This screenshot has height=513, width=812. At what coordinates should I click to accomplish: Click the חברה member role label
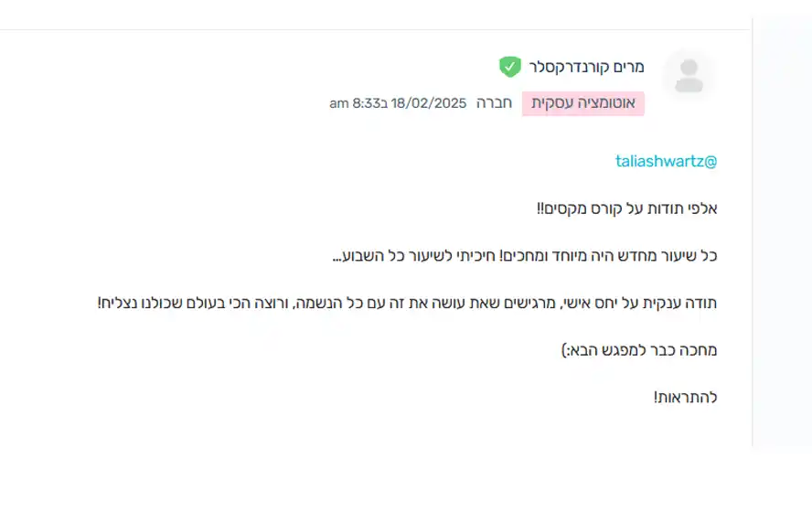coord(494,103)
